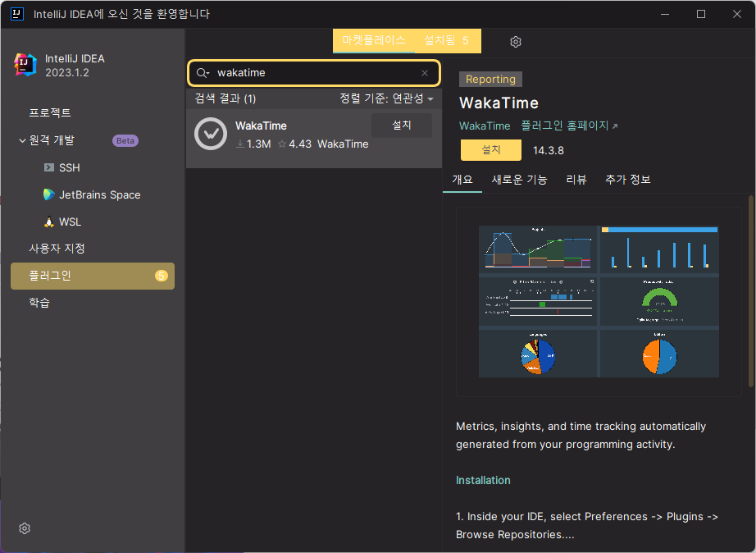
Task: Open the settings gear at the sidebar bottom
Action: [x=25, y=528]
